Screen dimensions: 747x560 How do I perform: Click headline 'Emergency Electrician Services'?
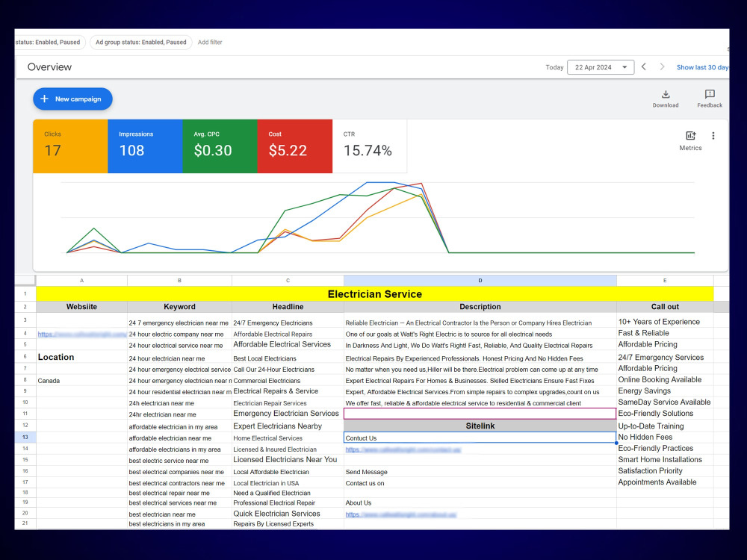286,414
